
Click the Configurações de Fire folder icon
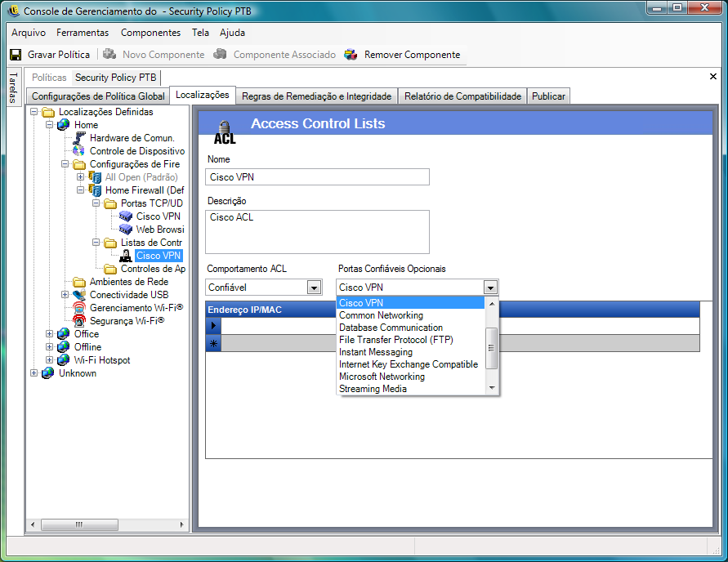click(79, 164)
